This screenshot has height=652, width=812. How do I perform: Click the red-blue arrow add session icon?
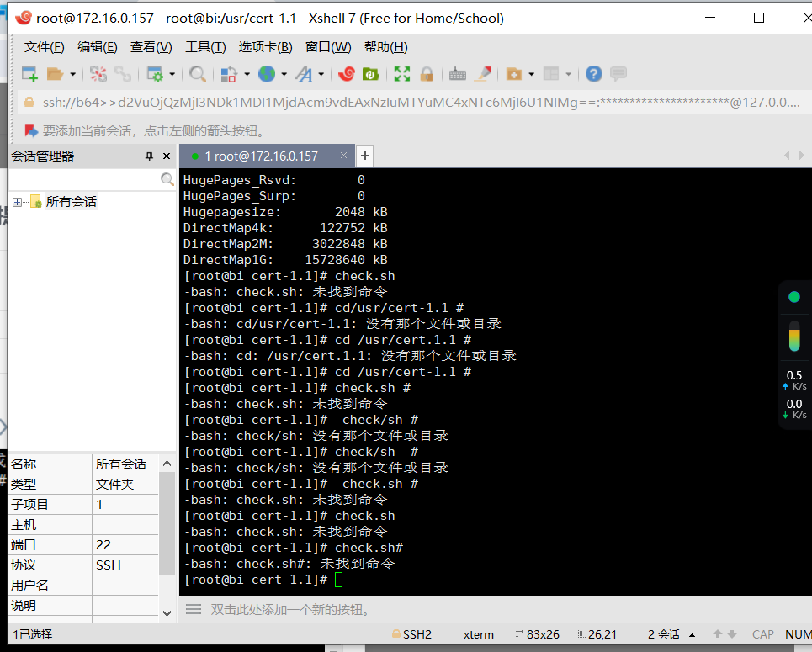(31, 130)
